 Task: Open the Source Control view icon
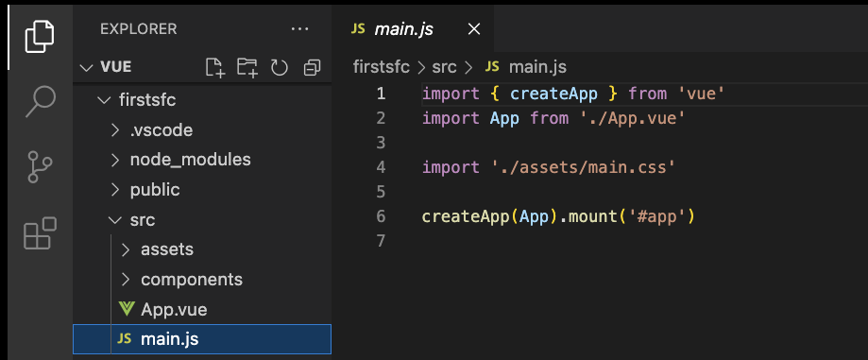pyautogui.click(x=40, y=166)
